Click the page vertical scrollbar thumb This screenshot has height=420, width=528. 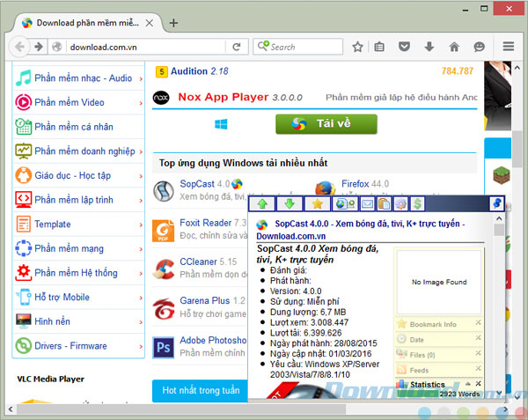[x=517, y=149]
